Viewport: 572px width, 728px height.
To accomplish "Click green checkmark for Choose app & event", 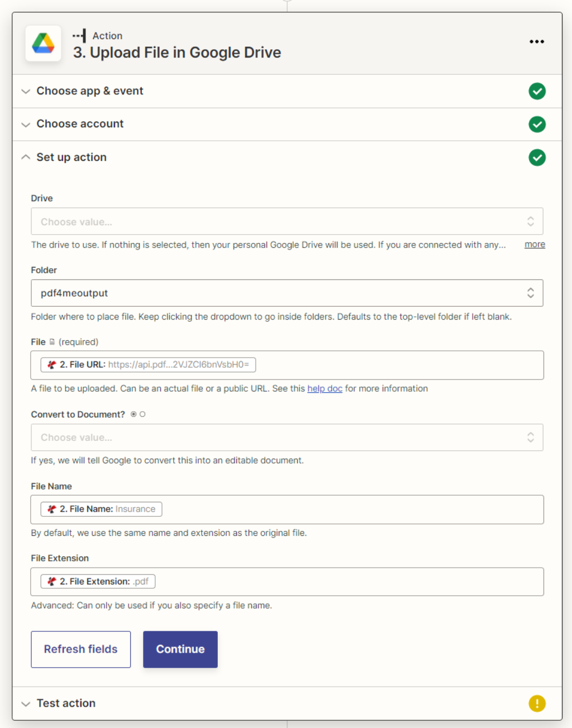I will (x=537, y=91).
